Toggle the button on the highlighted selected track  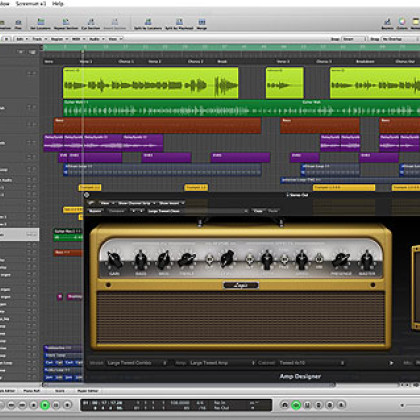pos(31,235)
